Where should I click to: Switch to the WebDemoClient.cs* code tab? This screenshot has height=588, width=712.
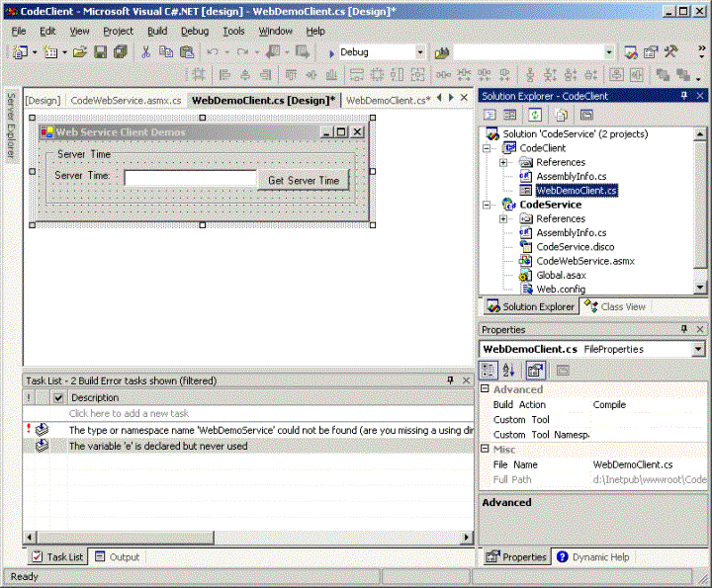click(x=389, y=101)
